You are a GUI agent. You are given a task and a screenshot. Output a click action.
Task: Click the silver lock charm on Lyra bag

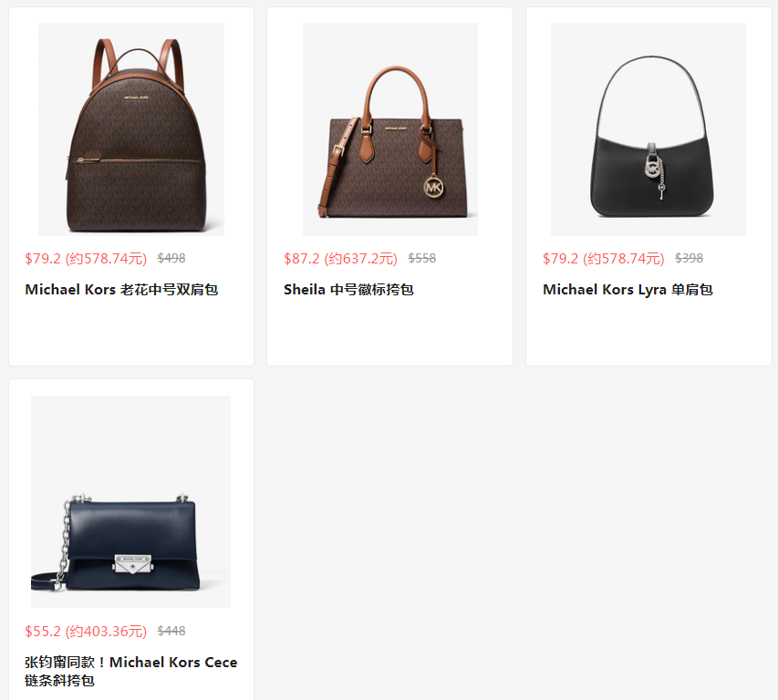(655, 169)
